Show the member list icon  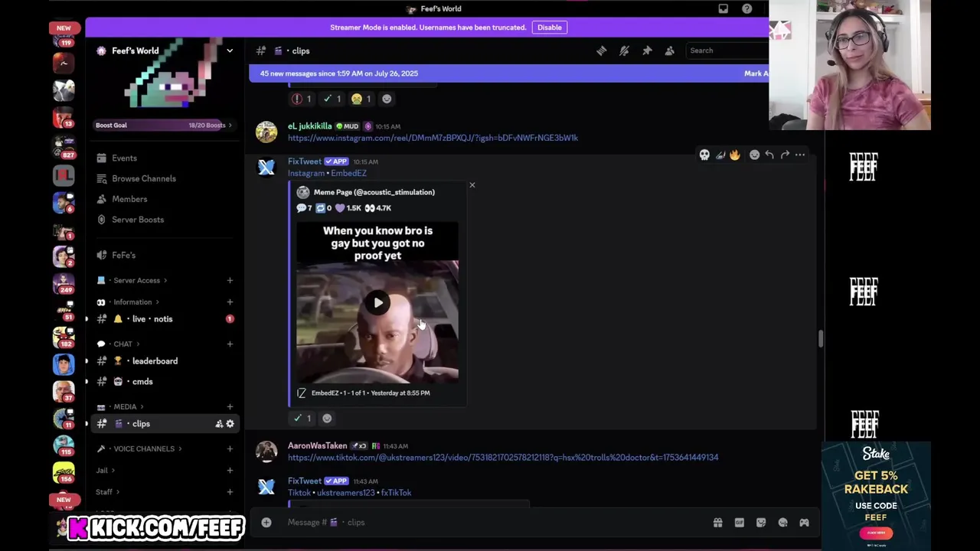[x=669, y=51]
